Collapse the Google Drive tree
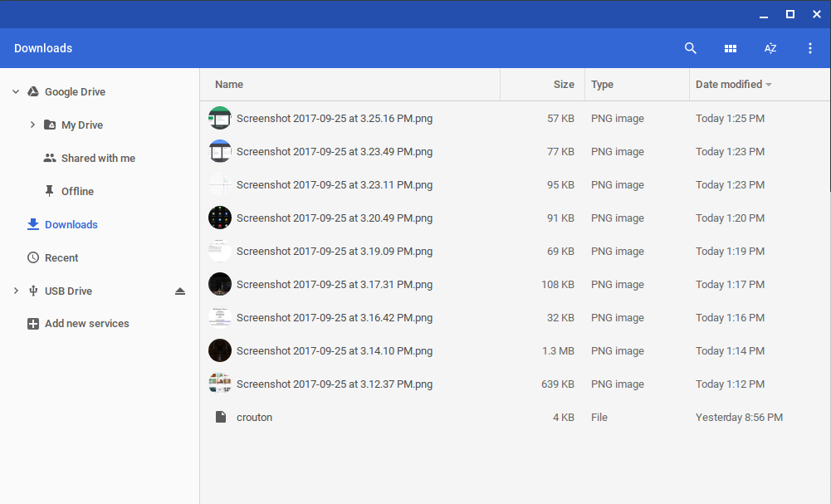 (x=16, y=92)
